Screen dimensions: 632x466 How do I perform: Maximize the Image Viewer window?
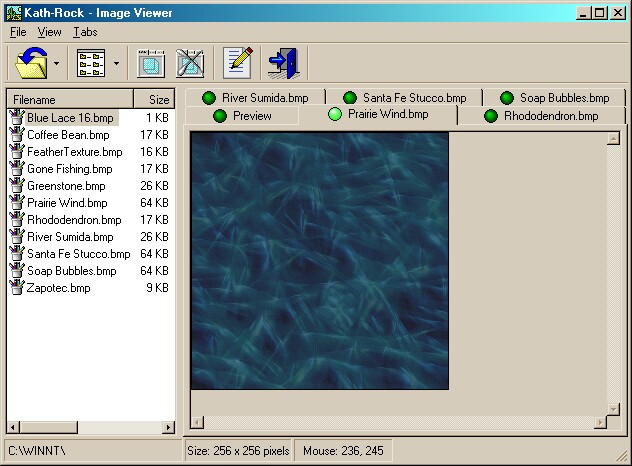coord(599,13)
